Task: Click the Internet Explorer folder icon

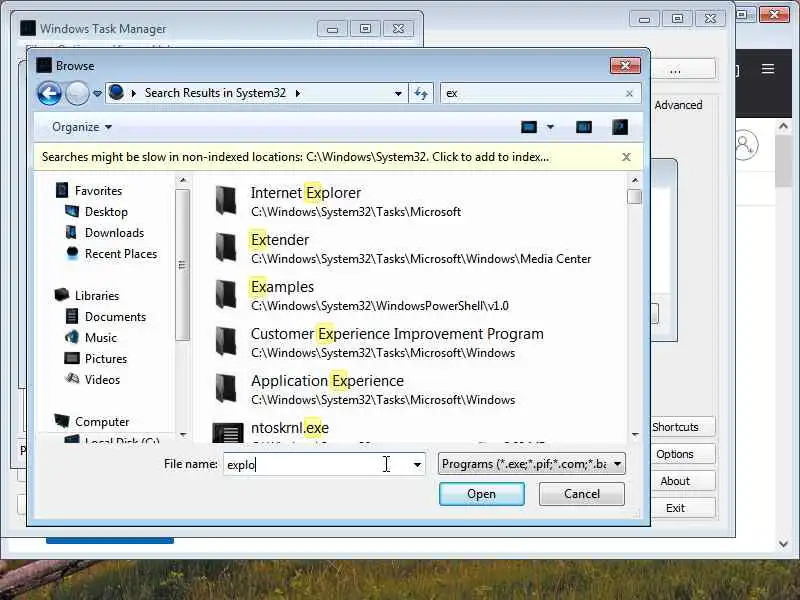Action: (226, 200)
